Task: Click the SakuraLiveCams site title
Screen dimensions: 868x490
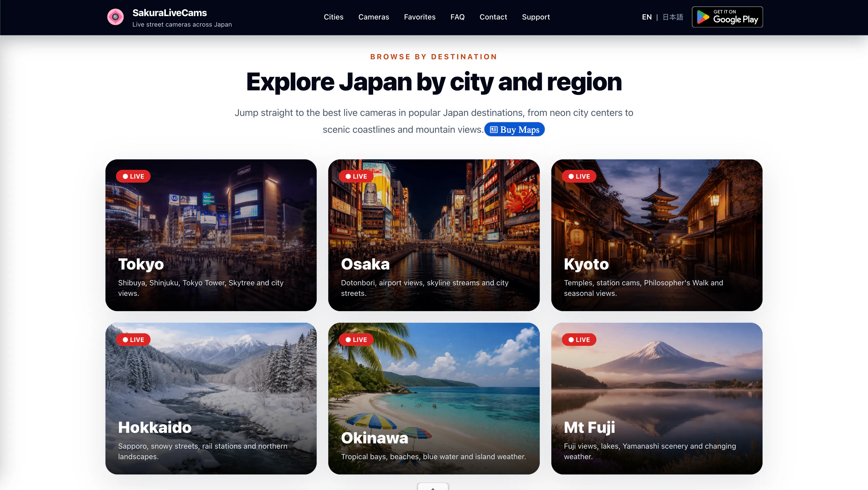Action: (170, 13)
